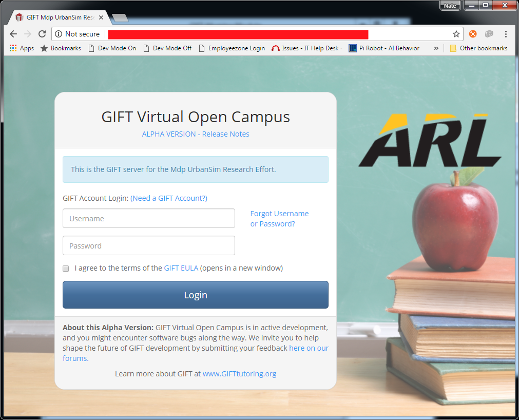Image resolution: width=519 pixels, height=420 pixels.
Task: Close the GIFT Mdp UrbanSim tab
Action: point(101,17)
